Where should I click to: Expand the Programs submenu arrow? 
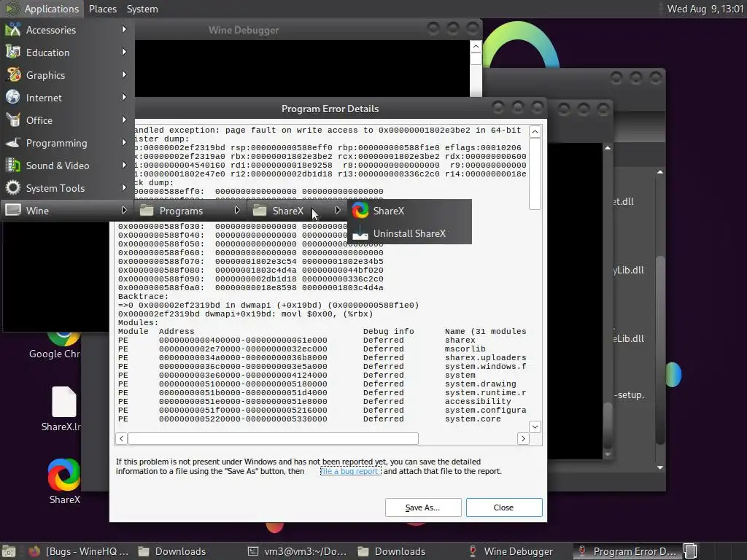tap(237, 211)
